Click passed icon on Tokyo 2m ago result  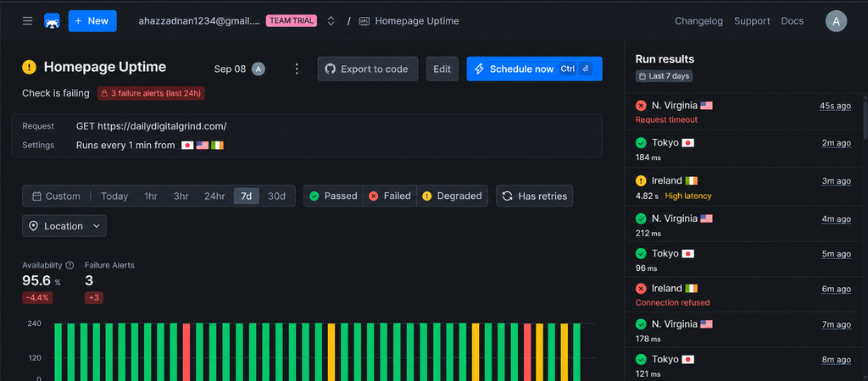pyautogui.click(x=641, y=143)
